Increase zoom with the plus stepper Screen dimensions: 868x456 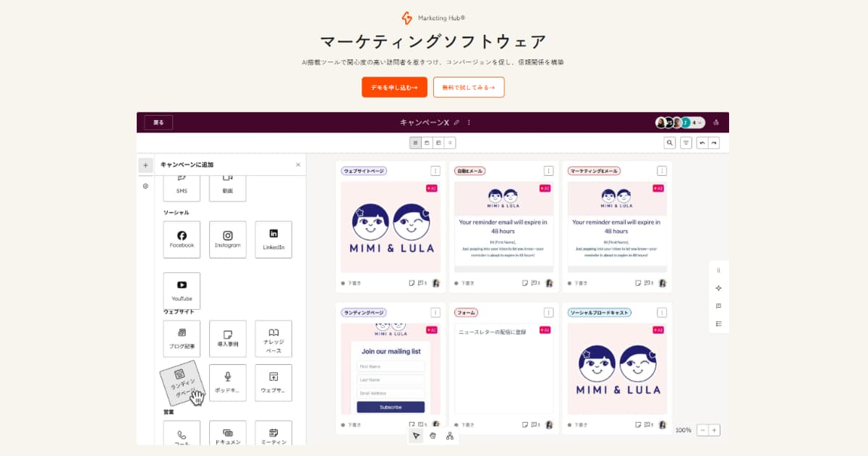pos(715,430)
